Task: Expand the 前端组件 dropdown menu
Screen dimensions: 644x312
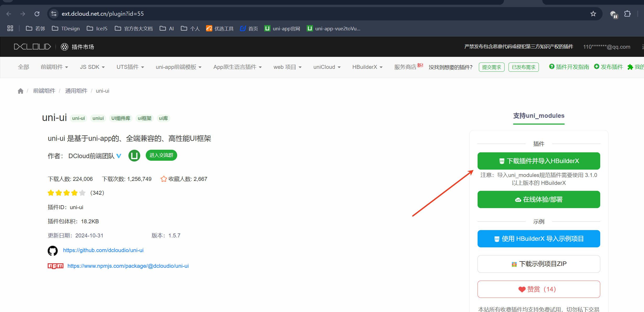Action: (54, 67)
